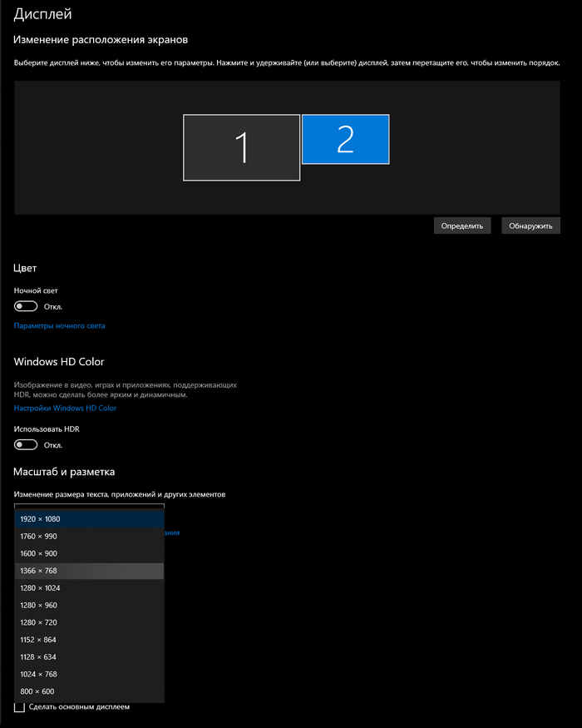Click the Определить button
The height and width of the screenshot is (728, 582).
click(x=462, y=225)
